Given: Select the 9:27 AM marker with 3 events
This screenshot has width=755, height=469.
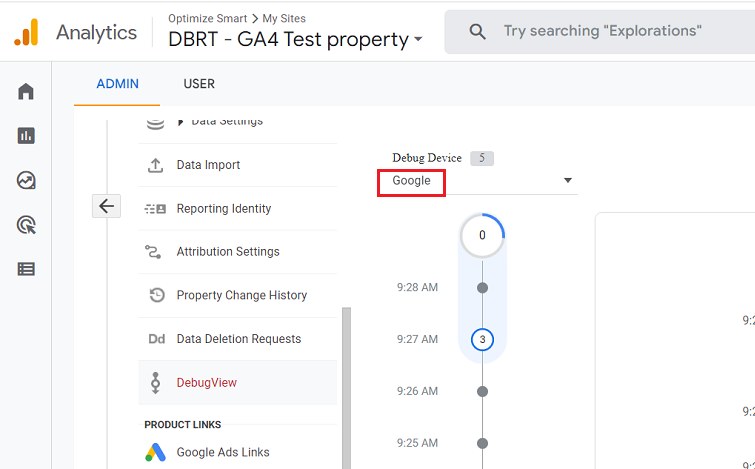Looking at the screenshot, I should pos(482,339).
